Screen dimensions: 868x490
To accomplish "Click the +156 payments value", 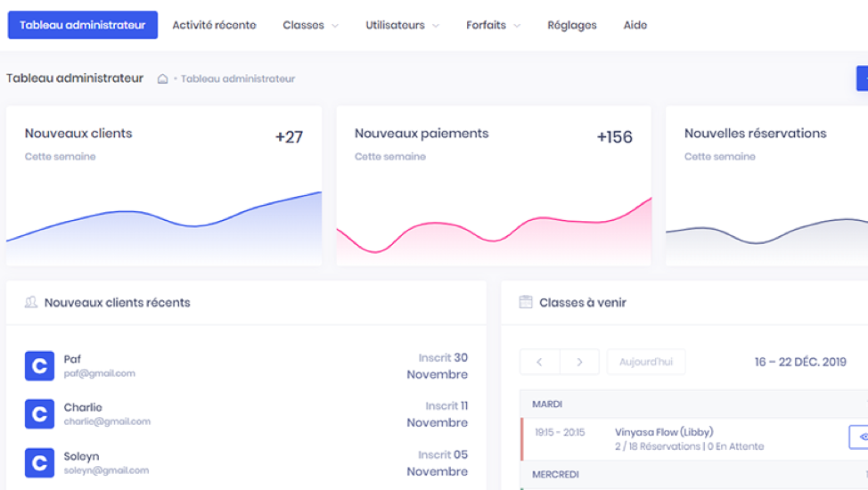I will tap(615, 137).
